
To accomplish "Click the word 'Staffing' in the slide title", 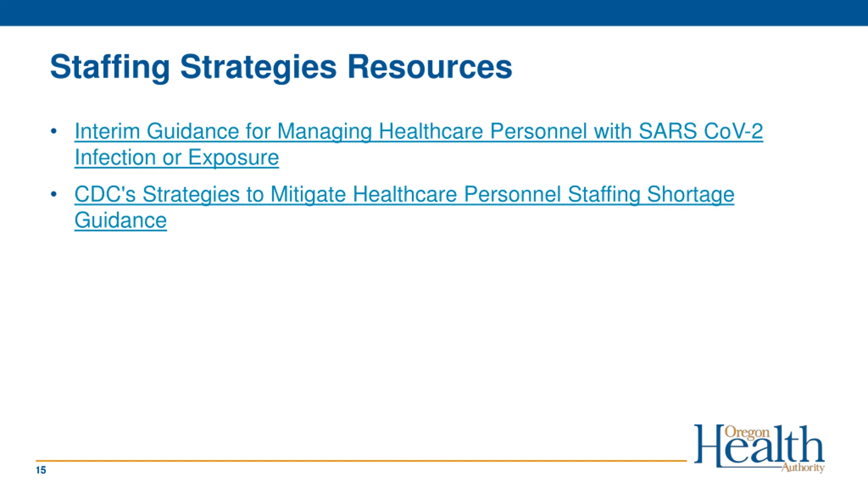I will (x=110, y=67).
